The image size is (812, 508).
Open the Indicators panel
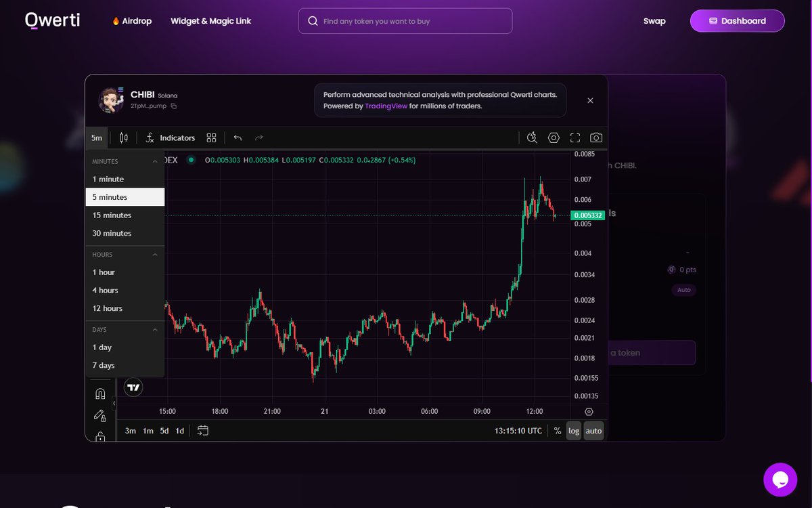171,137
